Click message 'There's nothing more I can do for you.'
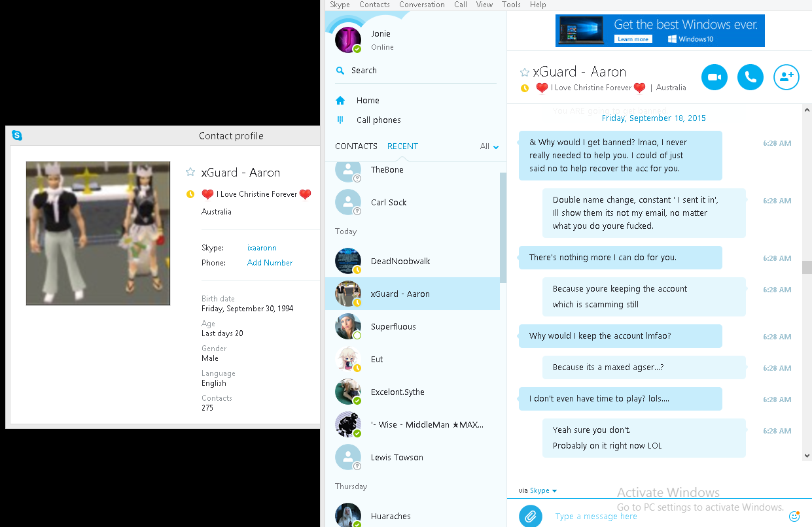 tap(620, 258)
